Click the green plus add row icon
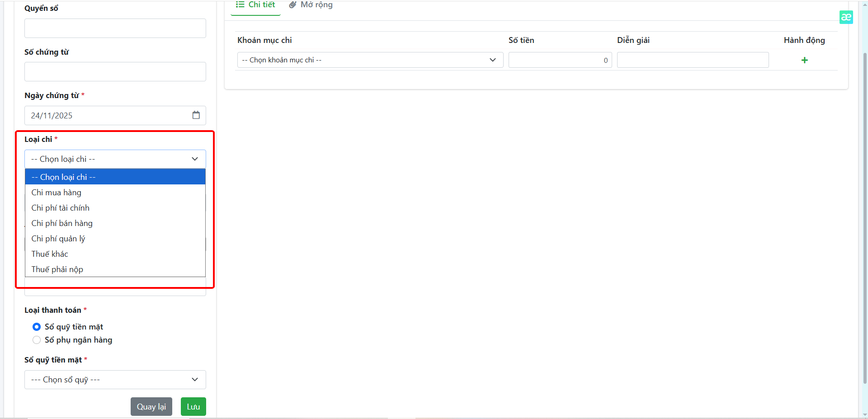The width and height of the screenshot is (868, 419). 804,60
